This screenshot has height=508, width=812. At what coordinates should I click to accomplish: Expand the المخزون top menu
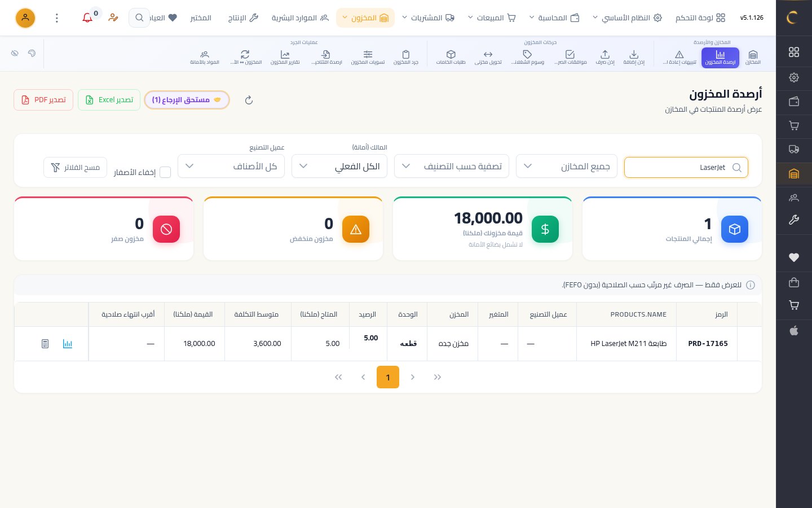tap(365, 18)
